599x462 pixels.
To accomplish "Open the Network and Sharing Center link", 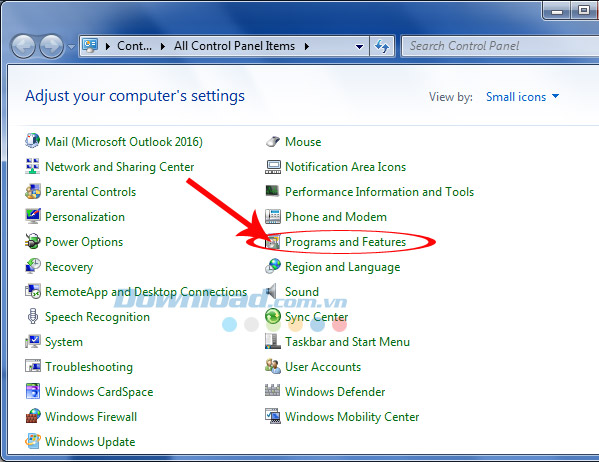I will (x=120, y=167).
